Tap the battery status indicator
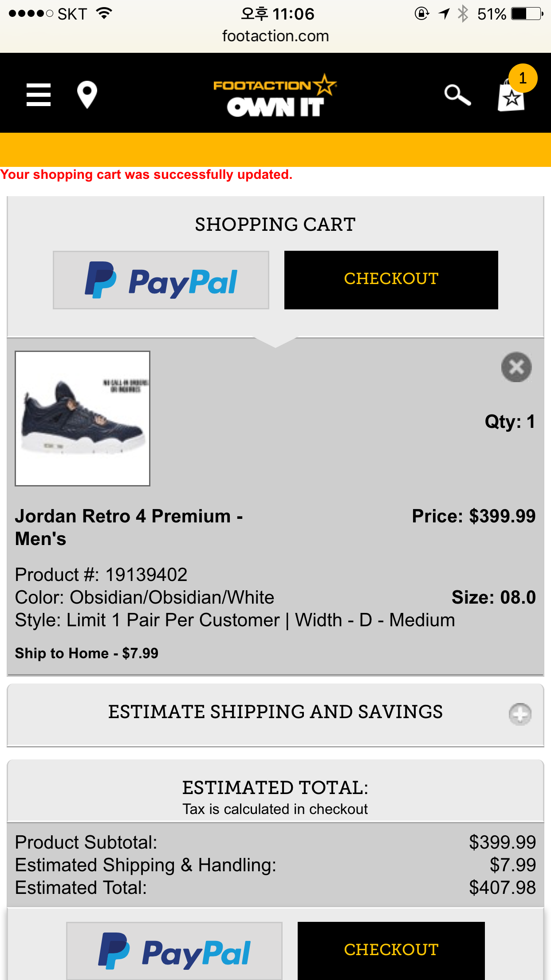The height and width of the screenshot is (980, 551). [x=527, y=14]
